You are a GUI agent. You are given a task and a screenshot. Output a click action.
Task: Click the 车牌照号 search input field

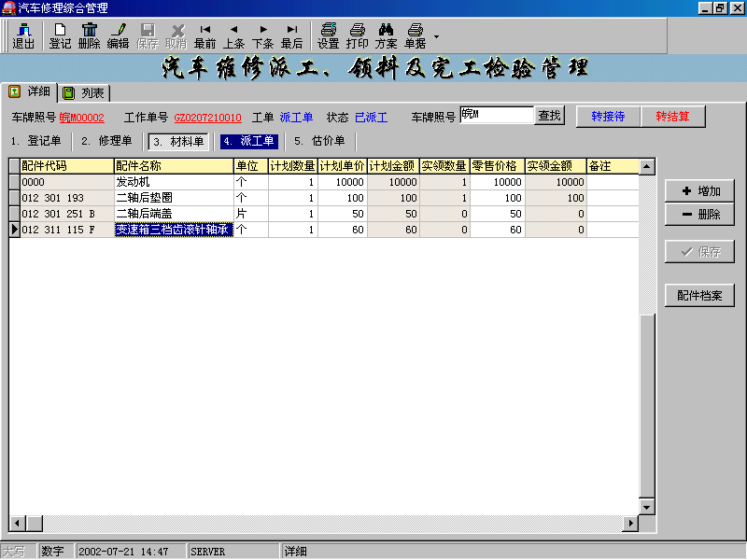pos(497,115)
